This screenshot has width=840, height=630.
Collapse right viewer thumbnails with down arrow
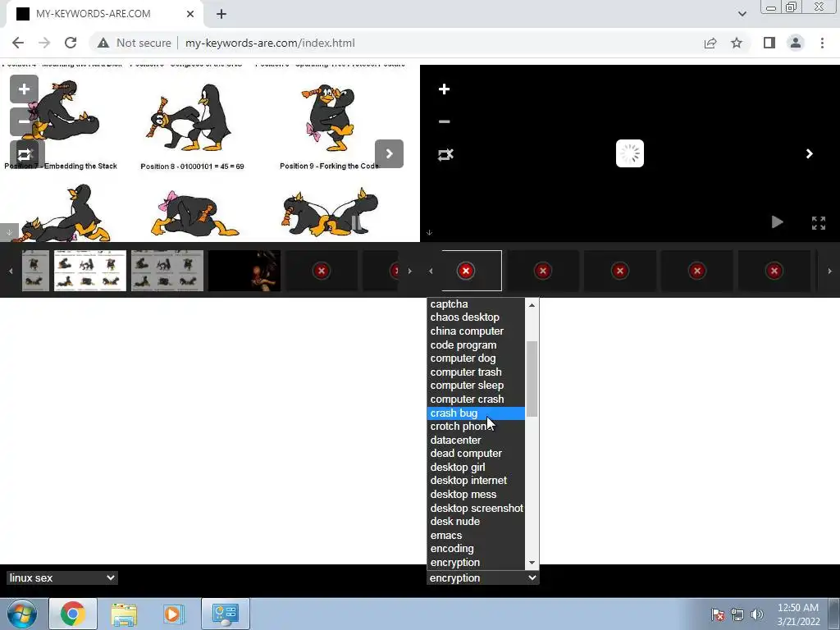pos(429,232)
